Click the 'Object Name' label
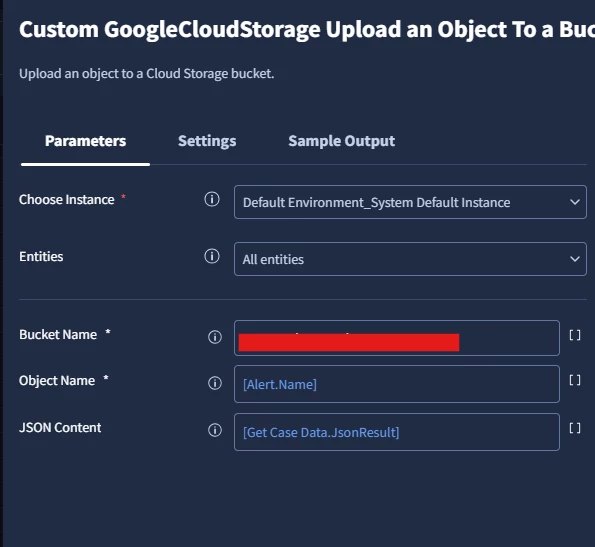 tap(57, 380)
